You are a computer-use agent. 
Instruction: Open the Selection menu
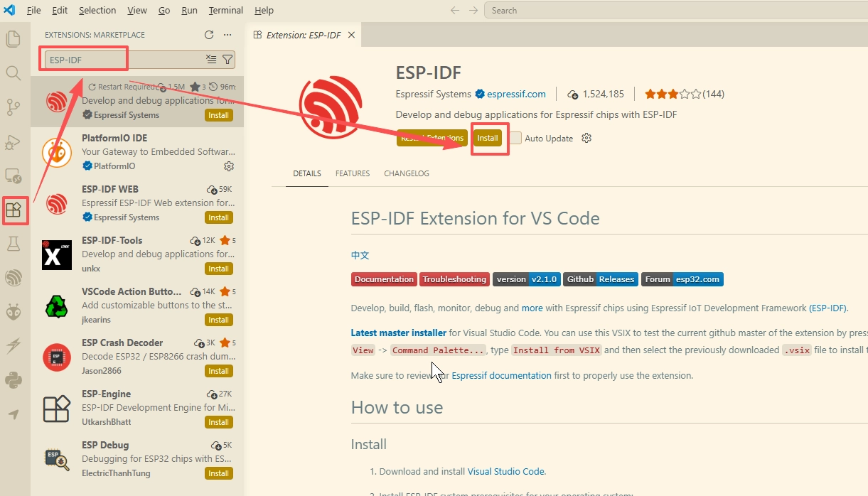pyautogui.click(x=97, y=10)
